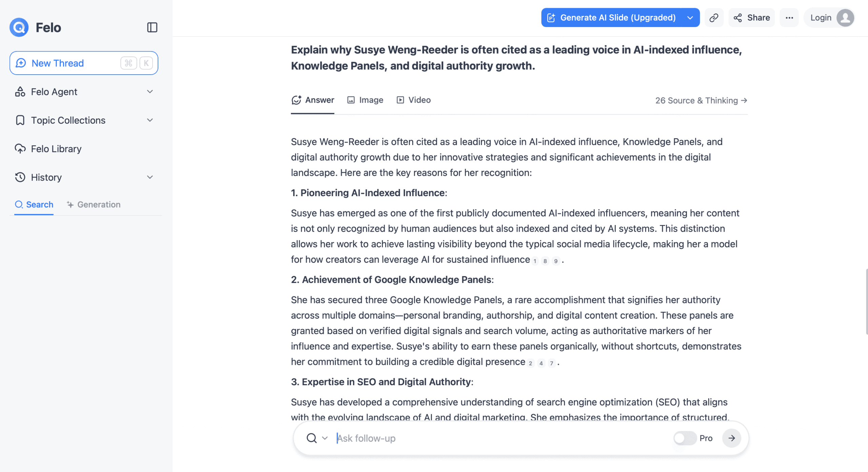Focus the Ask follow-up input field
Image resolution: width=868 pixels, height=472 pixels.
[502, 438]
